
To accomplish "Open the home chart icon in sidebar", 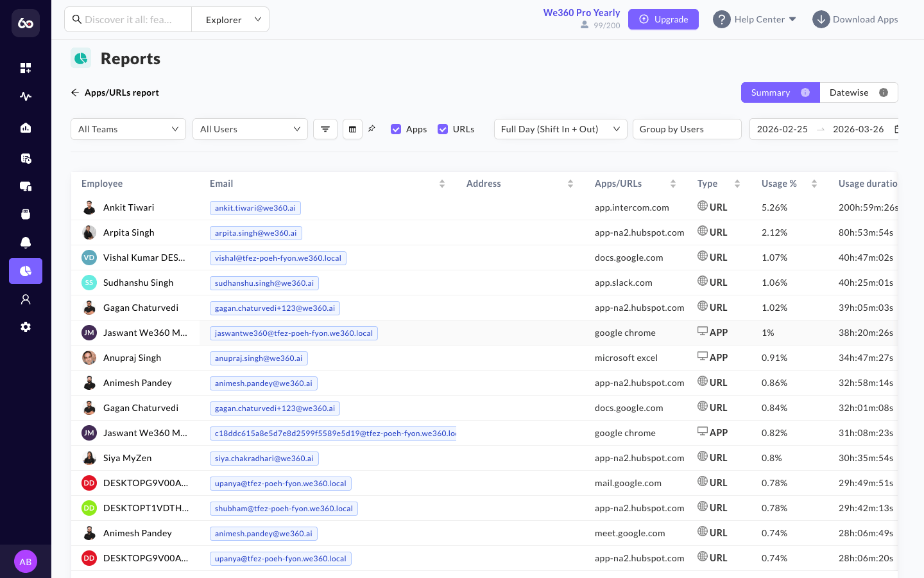I will tap(26, 128).
